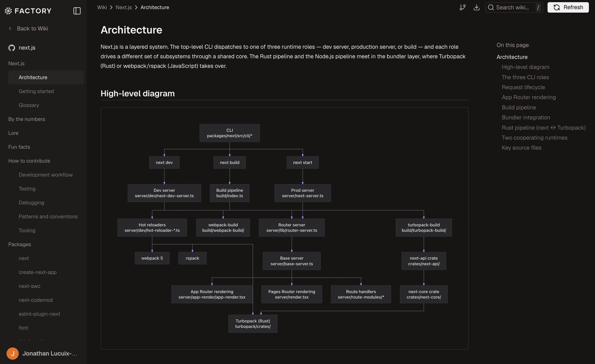Open the next-swc package page
This screenshot has height=364, width=595.
[29, 286]
